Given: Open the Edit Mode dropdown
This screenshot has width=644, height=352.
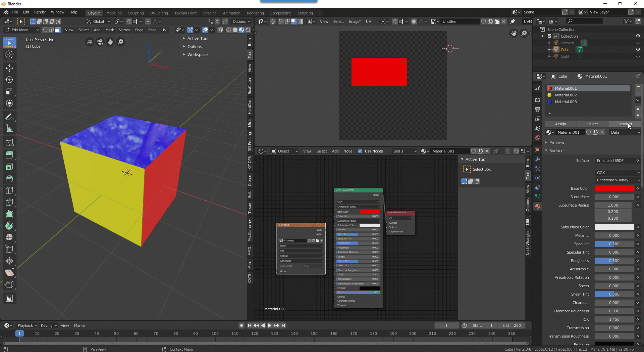Looking at the screenshot, I should (21, 30).
